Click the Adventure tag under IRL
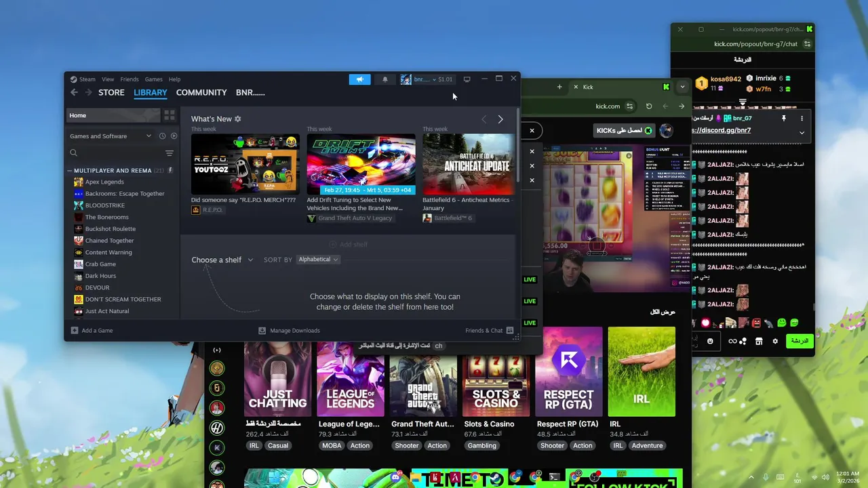The image size is (868, 488). coord(648,445)
